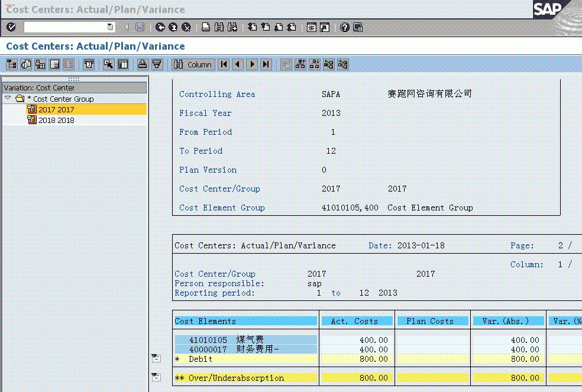Click the Print icon in standard toolbar
Image resolution: width=582 pixels, height=392 pixels.
pos(206,27)
